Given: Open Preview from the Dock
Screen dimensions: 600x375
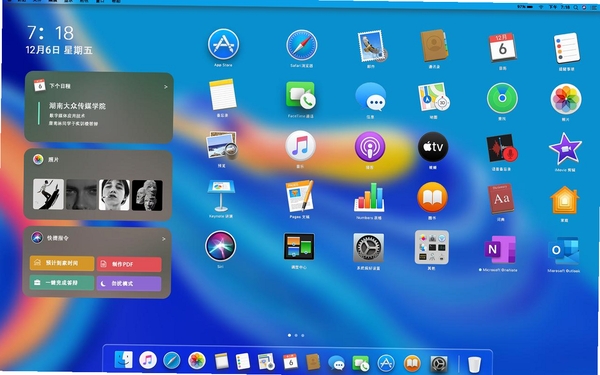Looking at the screenshot, I should pyautogui.click(x=266, y=361).
